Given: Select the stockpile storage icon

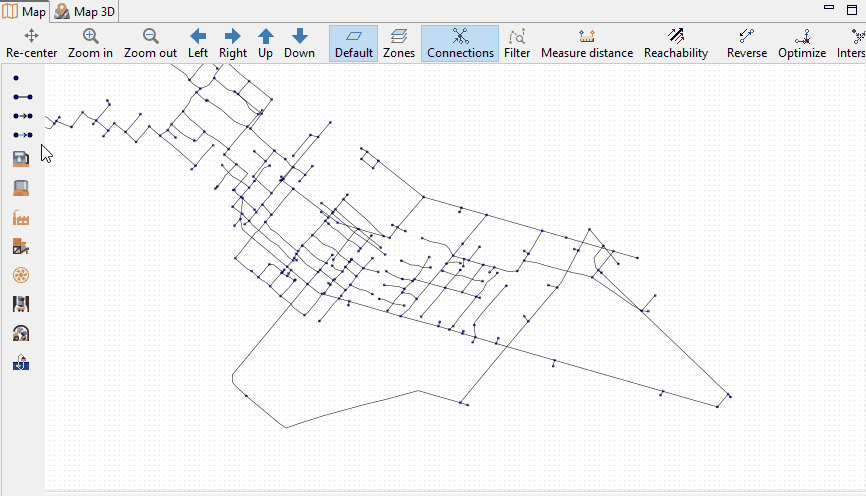Looking at the screenshot, I should (21, 188).
